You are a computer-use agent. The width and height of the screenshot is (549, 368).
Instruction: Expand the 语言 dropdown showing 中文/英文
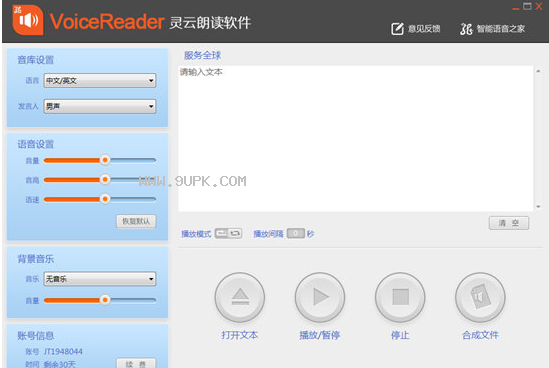[100, 81]
